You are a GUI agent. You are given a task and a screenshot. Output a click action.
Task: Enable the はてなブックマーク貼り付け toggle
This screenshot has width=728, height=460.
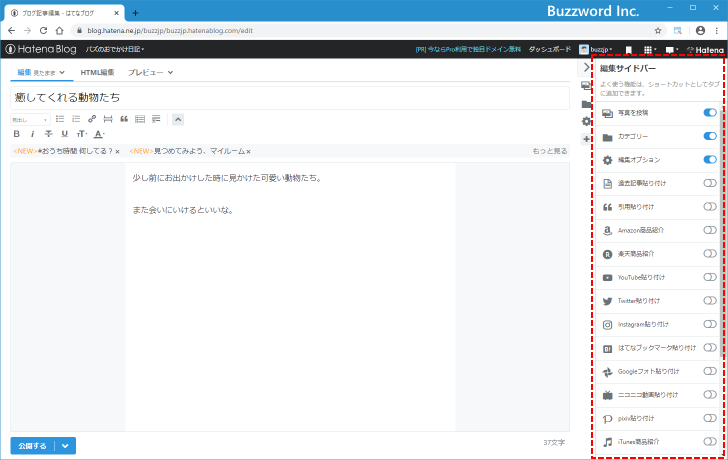(710, 347)
